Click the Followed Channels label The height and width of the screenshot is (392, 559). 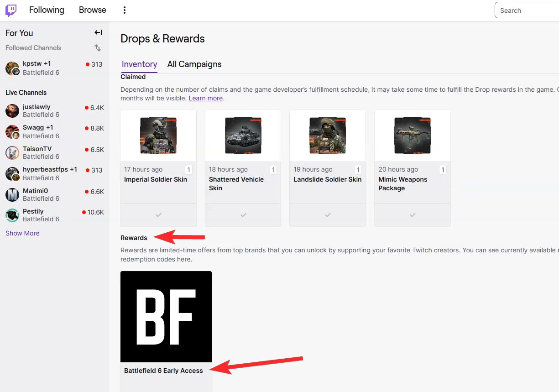[33, 48]
